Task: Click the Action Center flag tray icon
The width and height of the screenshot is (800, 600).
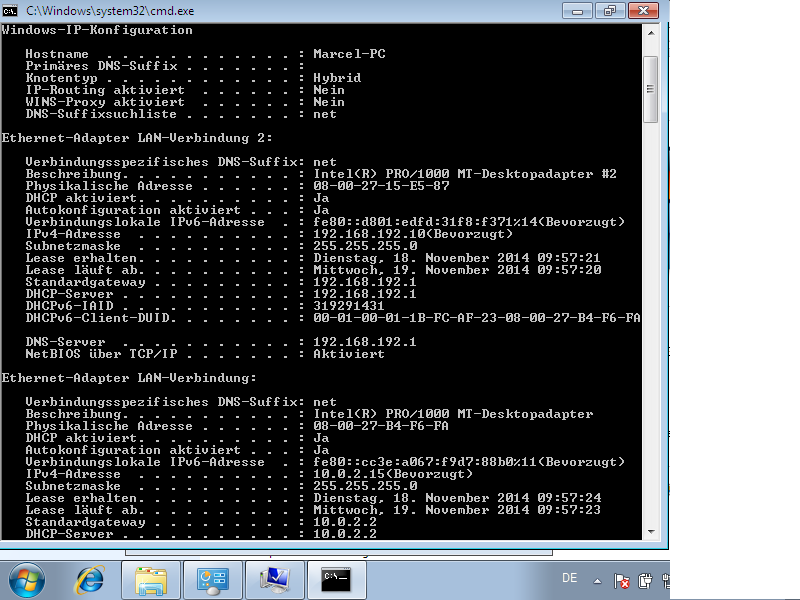Action: tap(621, 581)
